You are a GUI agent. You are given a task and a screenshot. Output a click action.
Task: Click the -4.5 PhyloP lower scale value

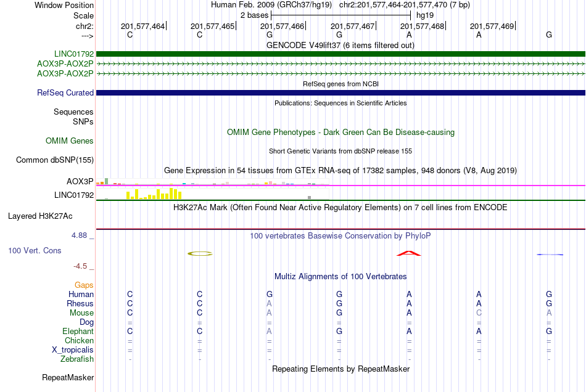80,266
